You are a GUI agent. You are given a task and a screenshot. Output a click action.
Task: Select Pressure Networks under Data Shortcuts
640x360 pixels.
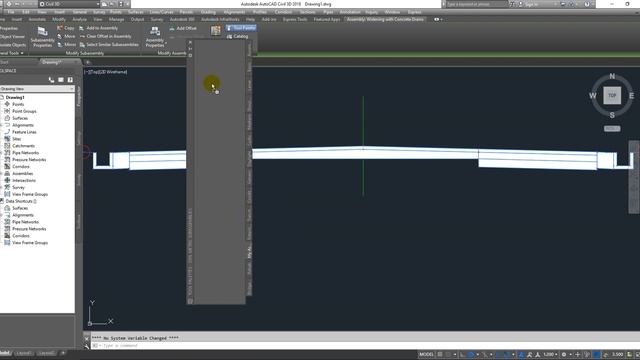tap(29, 229)
